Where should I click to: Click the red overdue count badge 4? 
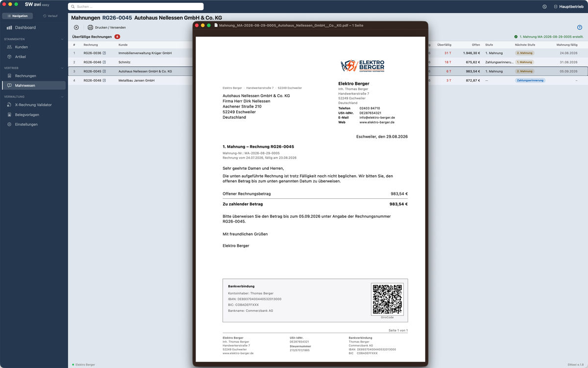pyautogui.click(x=117, y=37)
